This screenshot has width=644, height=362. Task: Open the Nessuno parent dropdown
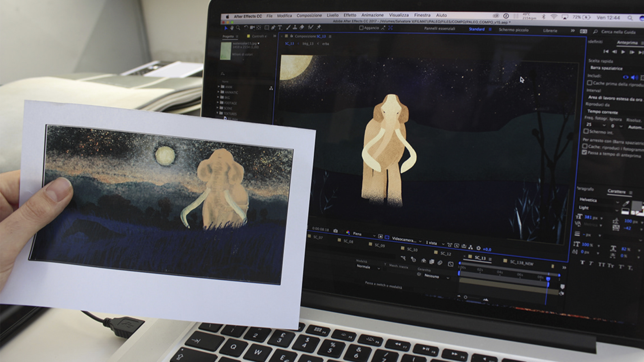pos(437,277)
